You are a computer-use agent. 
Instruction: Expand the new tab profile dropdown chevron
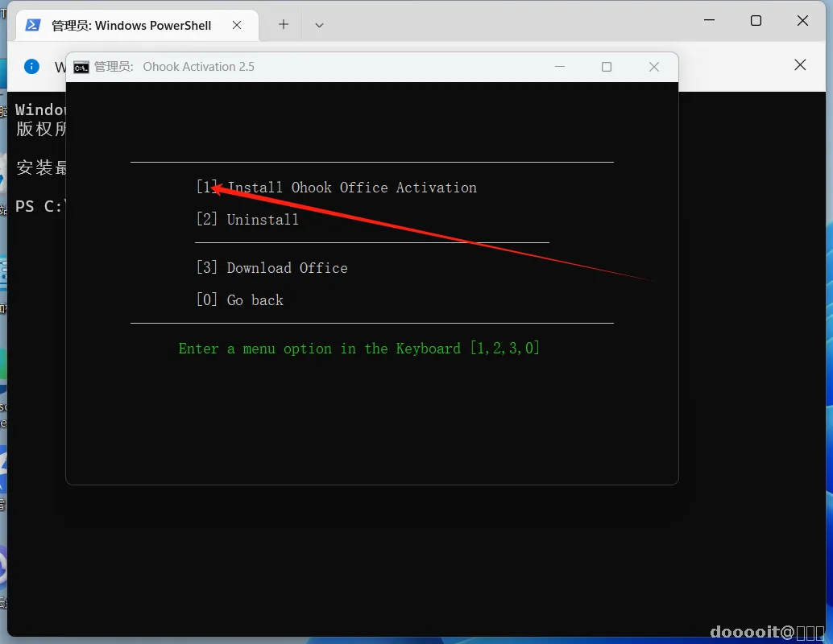(319, 25)
